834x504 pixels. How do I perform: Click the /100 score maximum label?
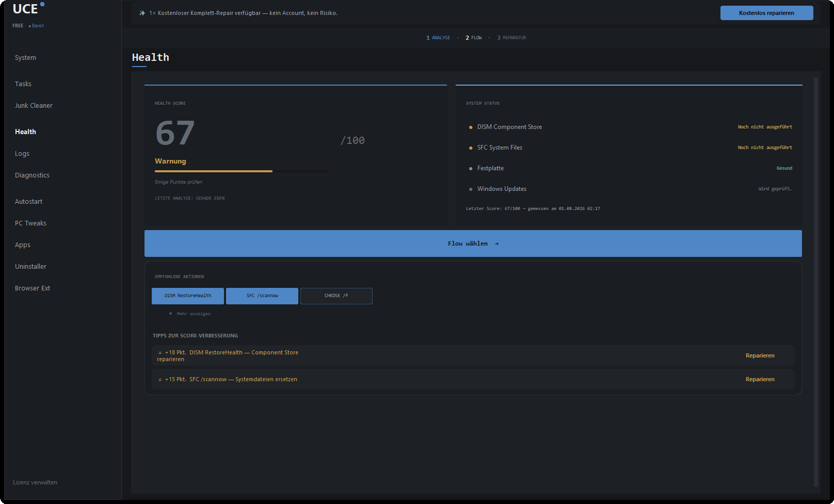[x=352, y=141]
